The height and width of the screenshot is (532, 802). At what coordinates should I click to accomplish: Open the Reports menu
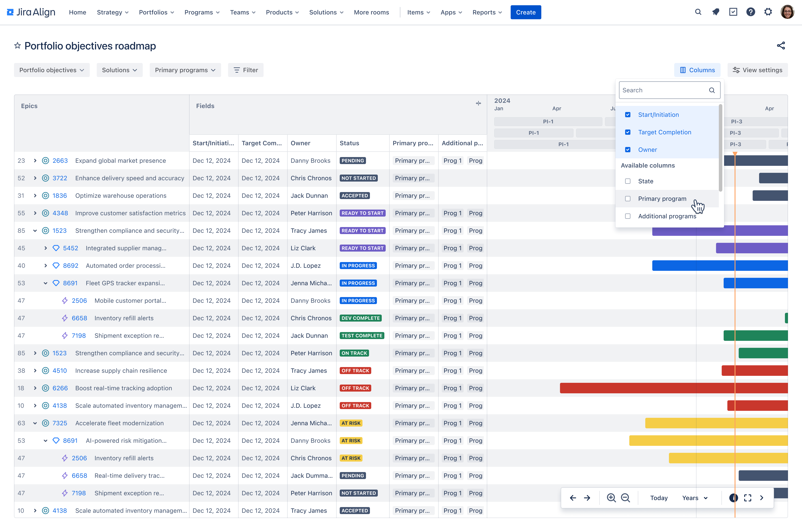click(487, 12)
